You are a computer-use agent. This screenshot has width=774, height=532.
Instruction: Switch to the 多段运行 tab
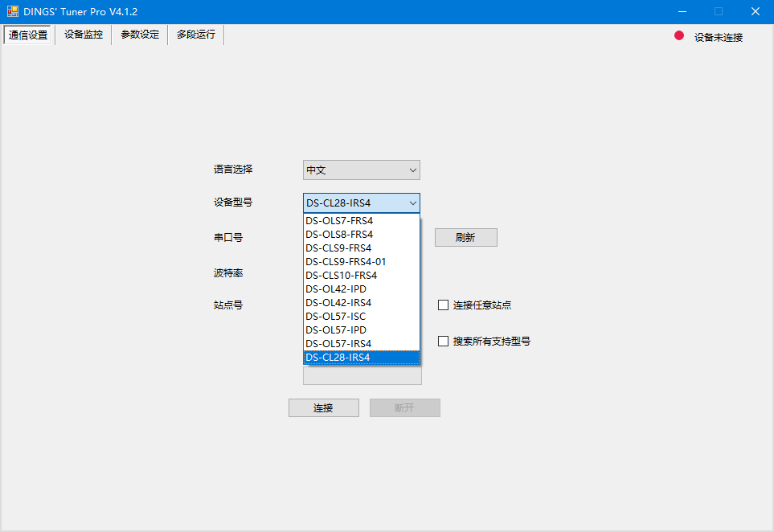(196, 35)
